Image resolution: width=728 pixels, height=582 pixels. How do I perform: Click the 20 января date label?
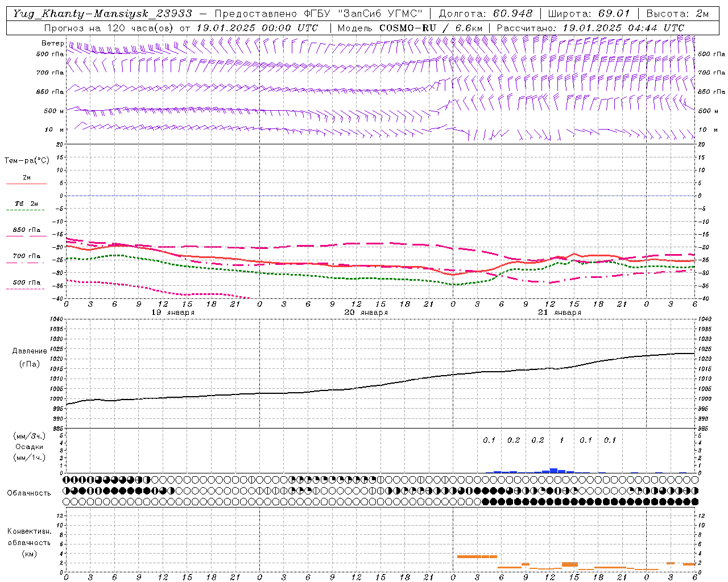point(366,313)
